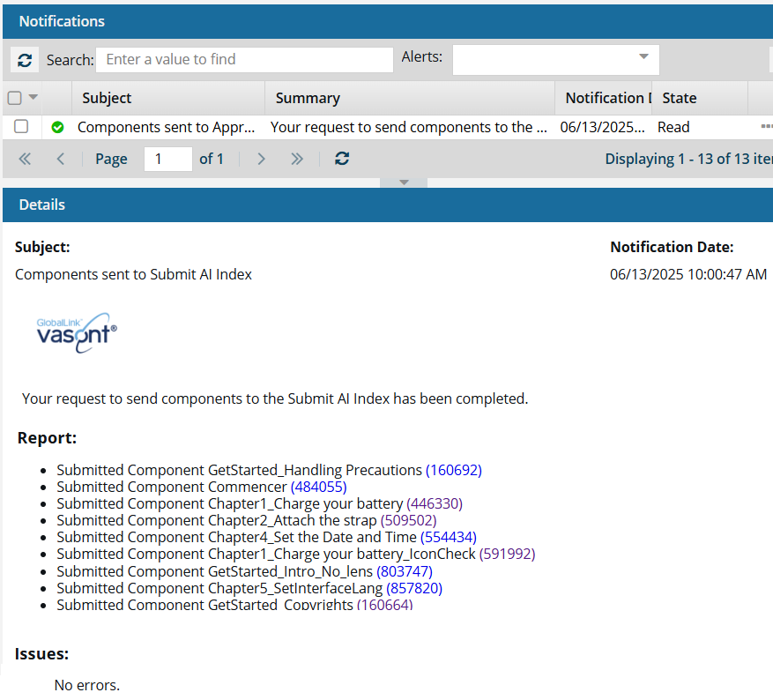The image size is (773, 700).
Task: Click the page number field
Action: tap(167, 159)
